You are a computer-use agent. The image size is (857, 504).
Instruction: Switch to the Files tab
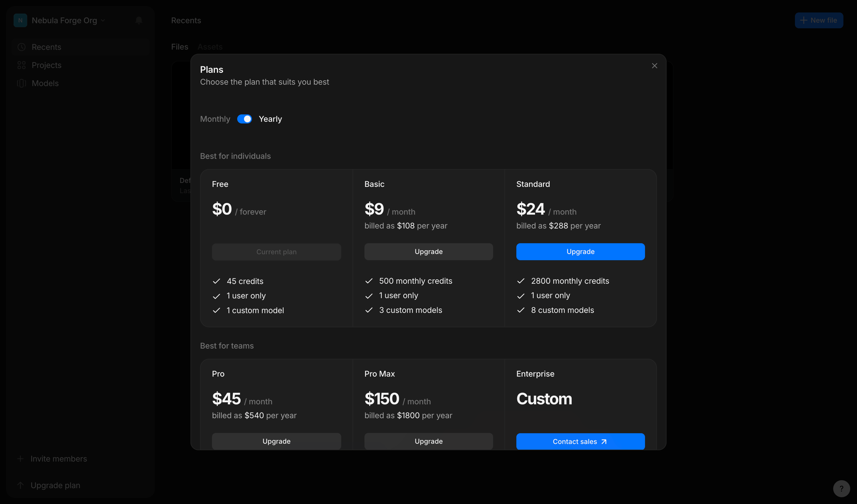(180, 47)
